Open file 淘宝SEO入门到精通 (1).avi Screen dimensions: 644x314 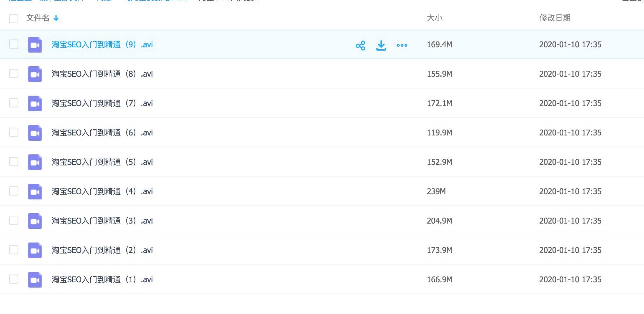click(x=102, y=280)
